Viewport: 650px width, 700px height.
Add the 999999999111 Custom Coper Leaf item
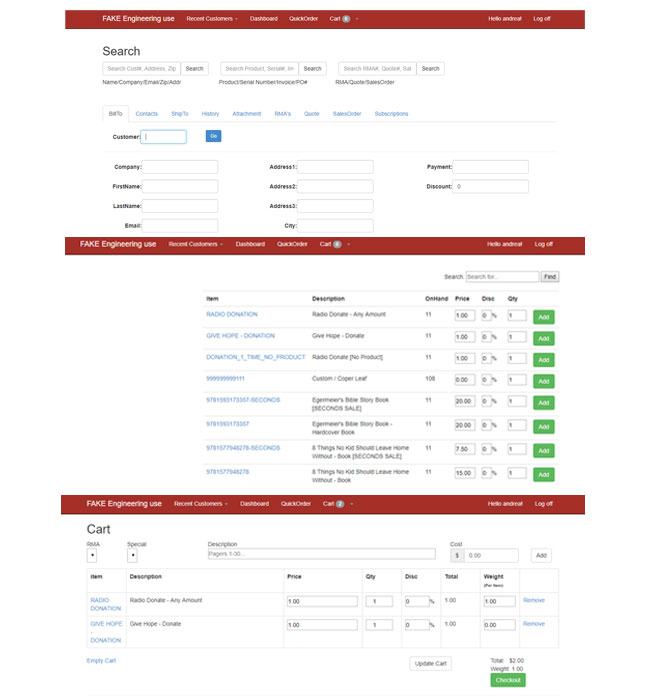coord(543,381)
